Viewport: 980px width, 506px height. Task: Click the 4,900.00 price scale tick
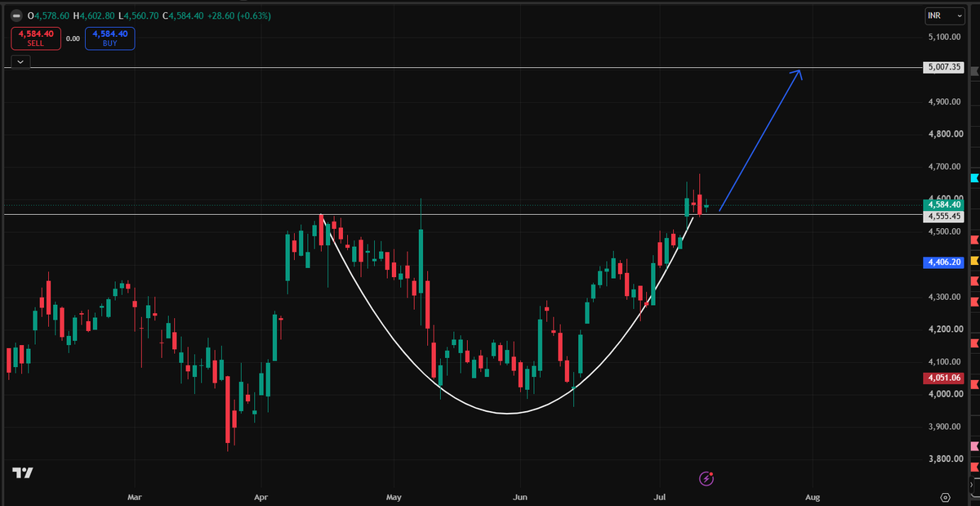pyautogui.click(x=944, y=102)
